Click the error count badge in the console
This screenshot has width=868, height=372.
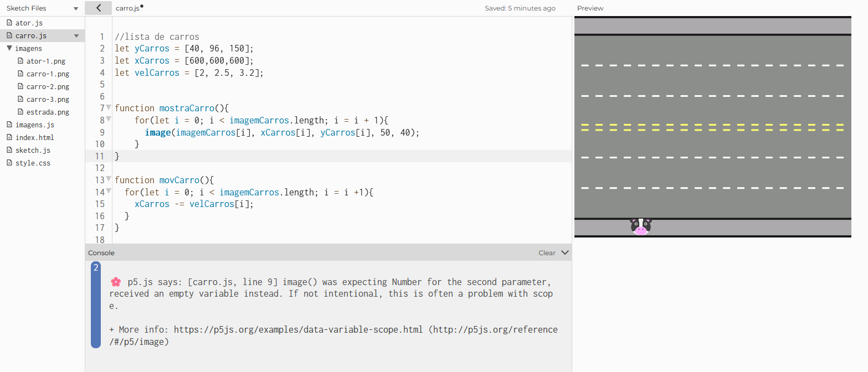96,268
